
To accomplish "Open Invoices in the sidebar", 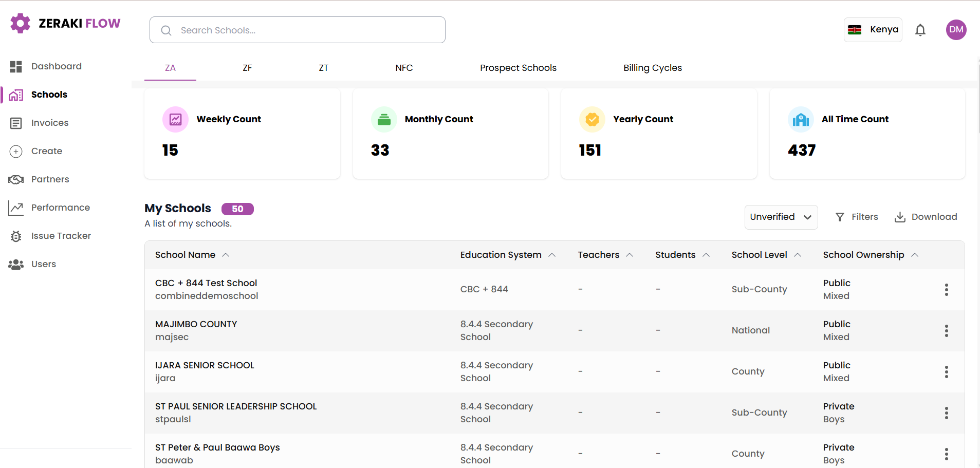I will [50, 123].
